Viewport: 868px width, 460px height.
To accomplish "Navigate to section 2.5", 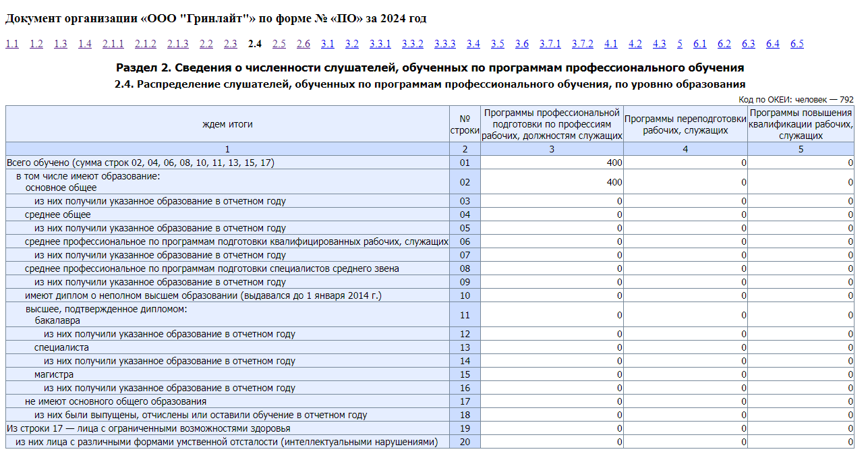I will tap(279, 44).
